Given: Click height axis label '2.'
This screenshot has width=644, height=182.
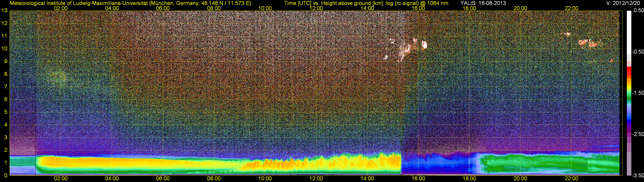Looking at the screenshot, I should click(x=6, y=150).
